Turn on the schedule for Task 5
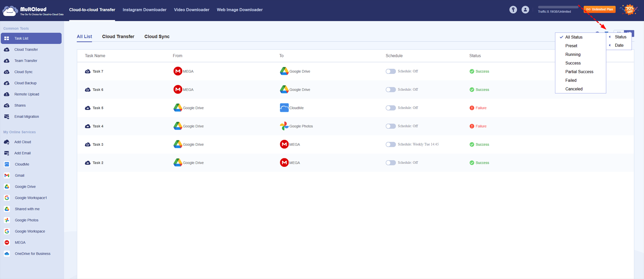Image resolution: width=644 pixels, height=279 pixels. click(x=390, y=108)
